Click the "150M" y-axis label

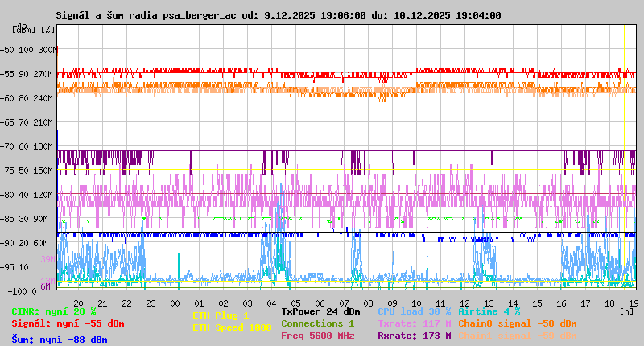(43, 171)
